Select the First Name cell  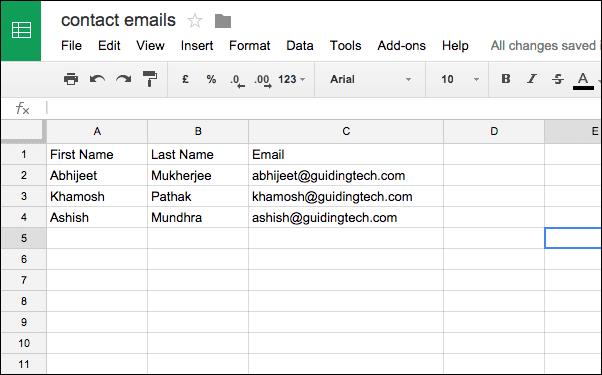coord(97,154)
